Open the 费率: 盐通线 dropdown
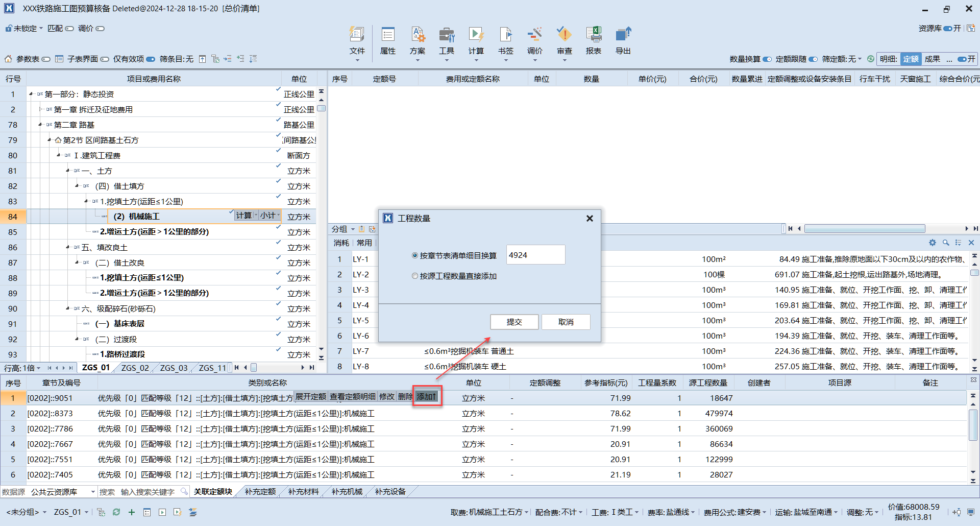 point(671,512)
